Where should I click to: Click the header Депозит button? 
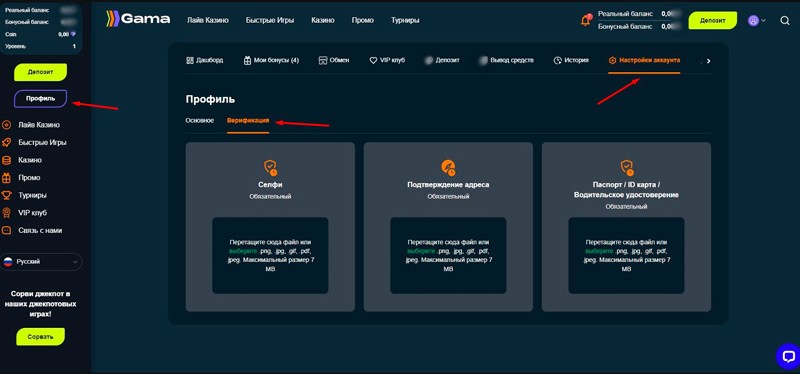(713, 20)
